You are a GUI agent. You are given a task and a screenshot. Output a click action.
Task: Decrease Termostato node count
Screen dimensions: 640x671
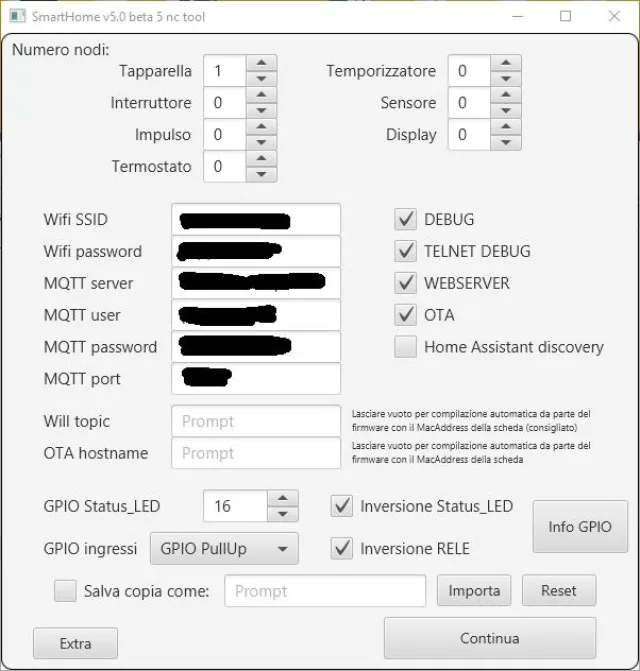261,174
